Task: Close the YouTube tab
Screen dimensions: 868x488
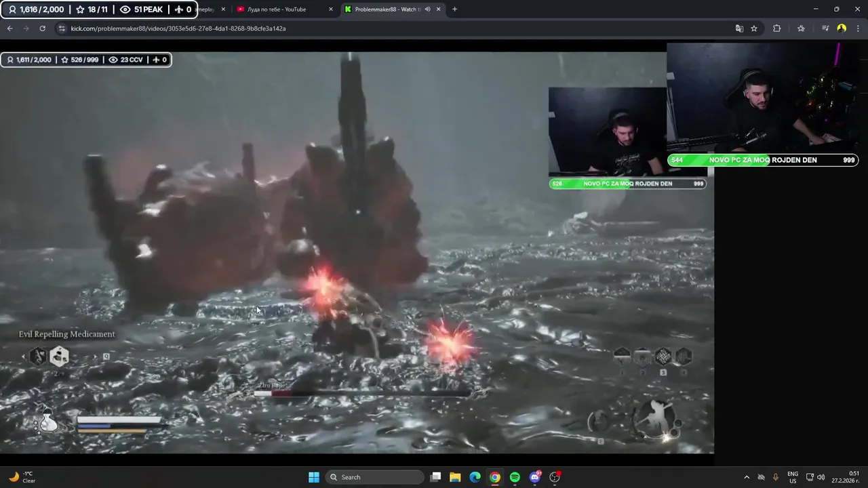Action: (331, 9)
